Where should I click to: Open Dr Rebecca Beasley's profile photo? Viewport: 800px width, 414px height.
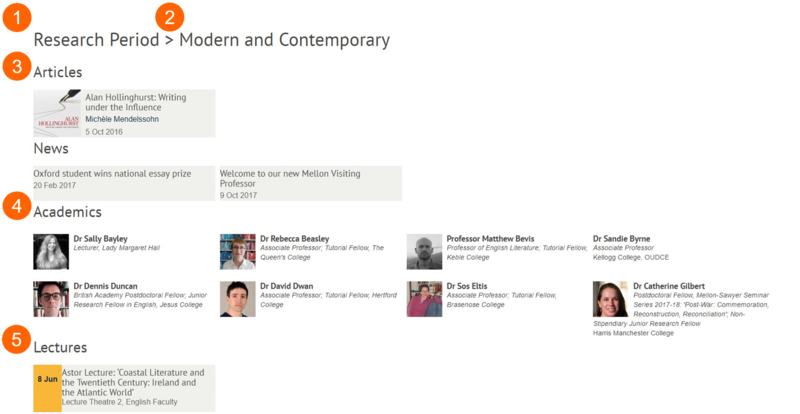pos(238,251)
